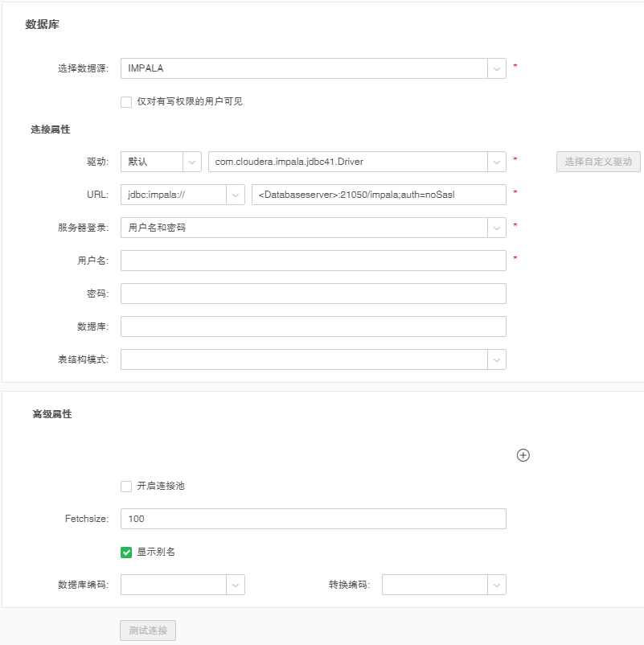
Task: Open the 转换编码 dropdown
Action: (x=444, y=585)
